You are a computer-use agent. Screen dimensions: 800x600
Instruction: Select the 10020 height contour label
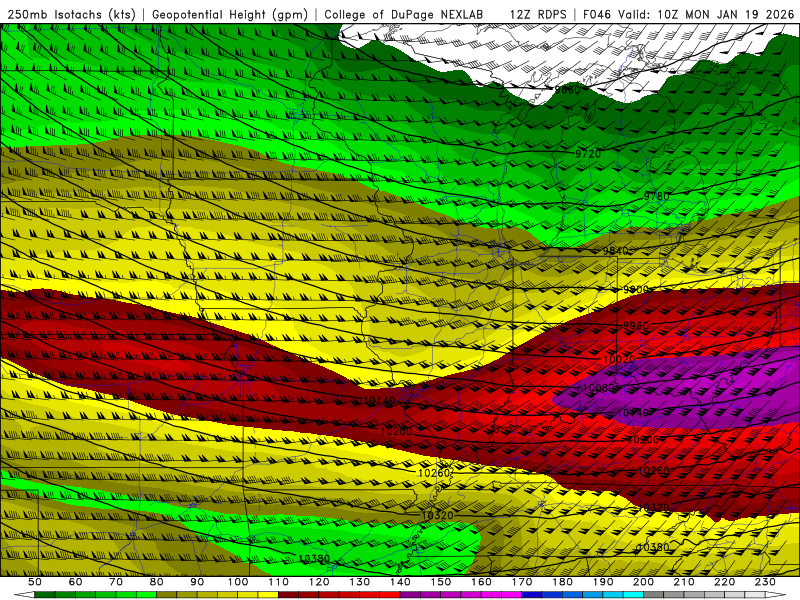pyautogui.click(x=619, y=359)
